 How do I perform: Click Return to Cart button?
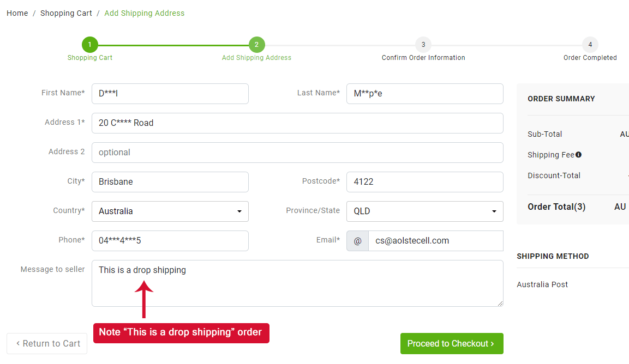point(47,344)
